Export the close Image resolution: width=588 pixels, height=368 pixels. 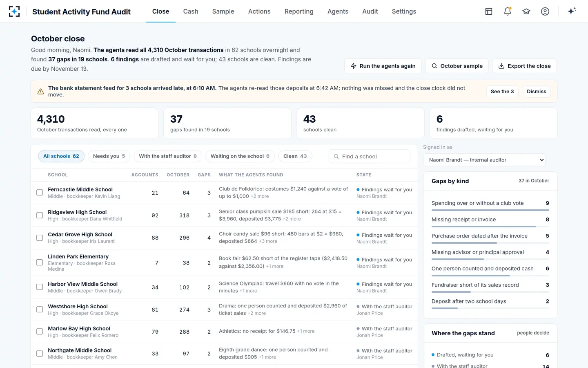pyautogui.click(x=525, y=66)
